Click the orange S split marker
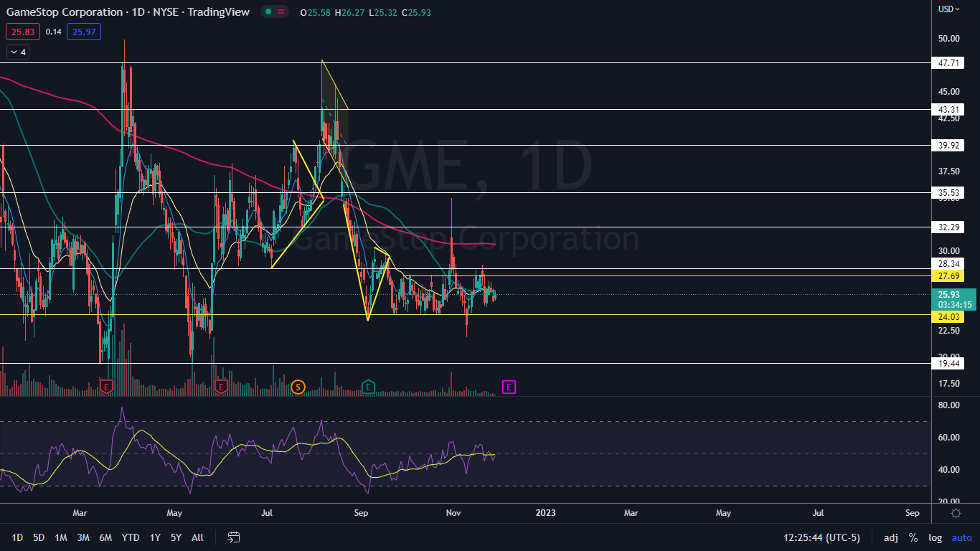 (x=298, y=387)
